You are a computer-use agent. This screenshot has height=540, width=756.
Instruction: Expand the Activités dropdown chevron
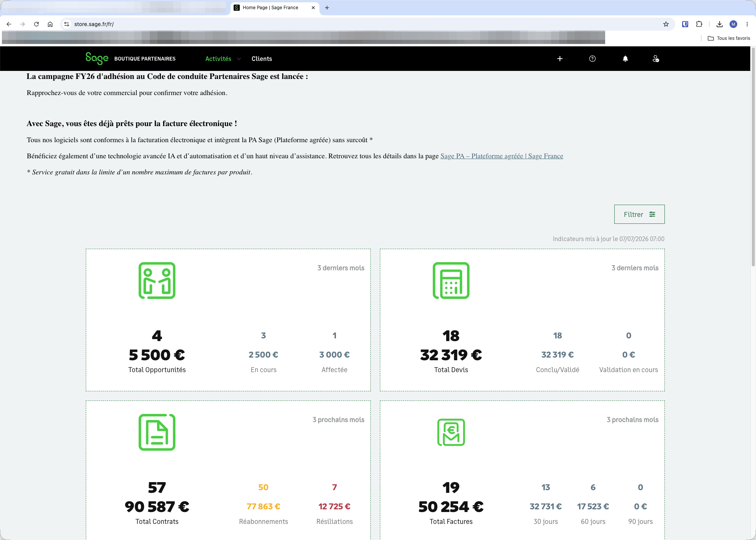pyautogui.click(x=239, y=59)
